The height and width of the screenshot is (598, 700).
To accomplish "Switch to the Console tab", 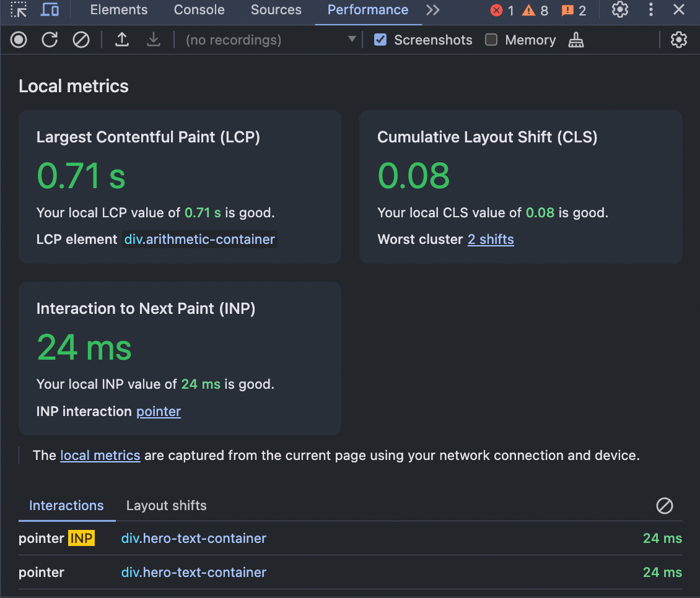I will (x=199, y=10).
